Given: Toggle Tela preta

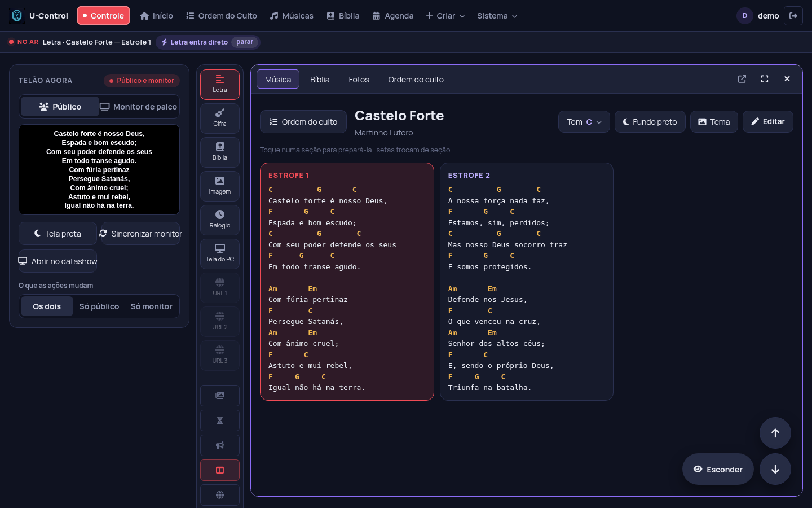Looking at the screenshot, I should click(58, 234).
